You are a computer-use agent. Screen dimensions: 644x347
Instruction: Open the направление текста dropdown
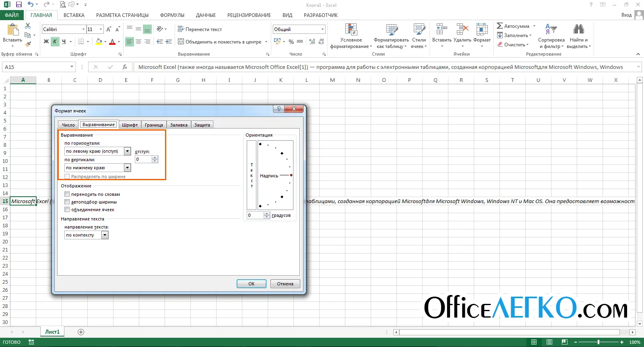click(x=105, y=235)
